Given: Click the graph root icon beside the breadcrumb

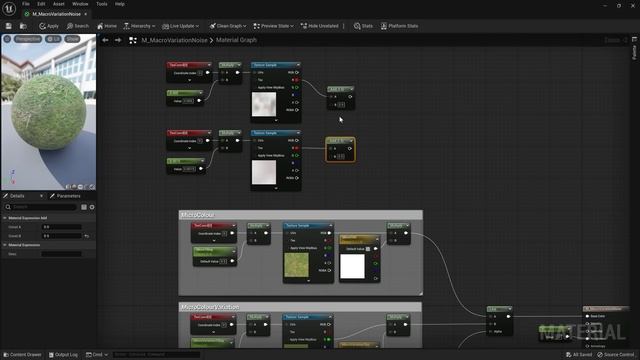Looking at the screenshot, I should click(x=133, y=40).
